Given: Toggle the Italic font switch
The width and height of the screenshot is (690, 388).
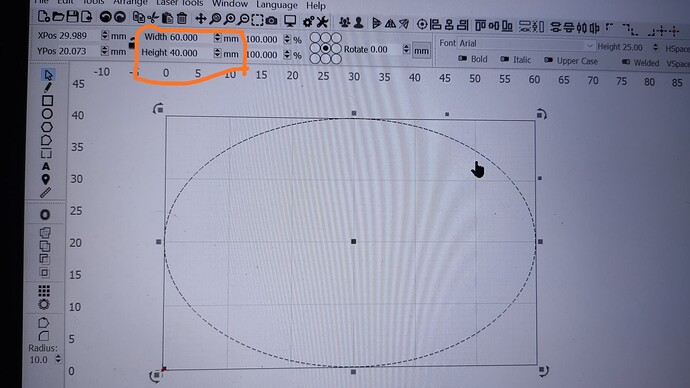Looking at the screenshot, I should [x=504, y=59].
